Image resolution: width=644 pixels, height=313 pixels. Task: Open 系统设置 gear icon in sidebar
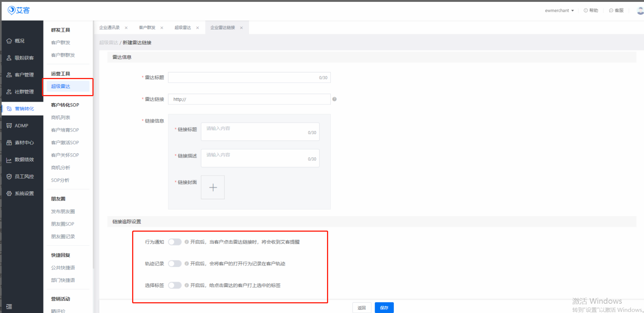(x=9, y=193)
